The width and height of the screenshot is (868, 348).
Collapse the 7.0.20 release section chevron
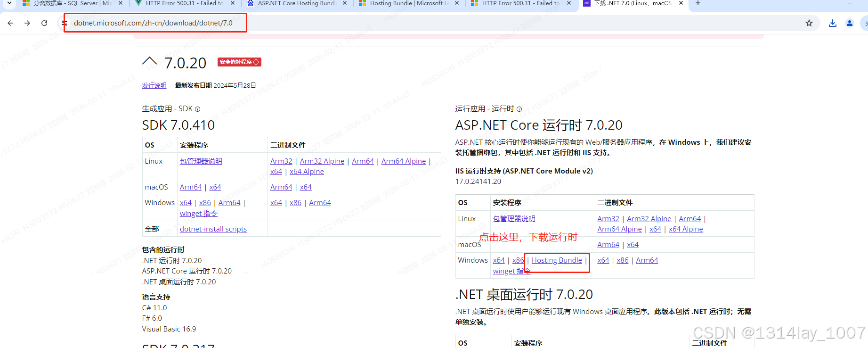click(150, 61)
